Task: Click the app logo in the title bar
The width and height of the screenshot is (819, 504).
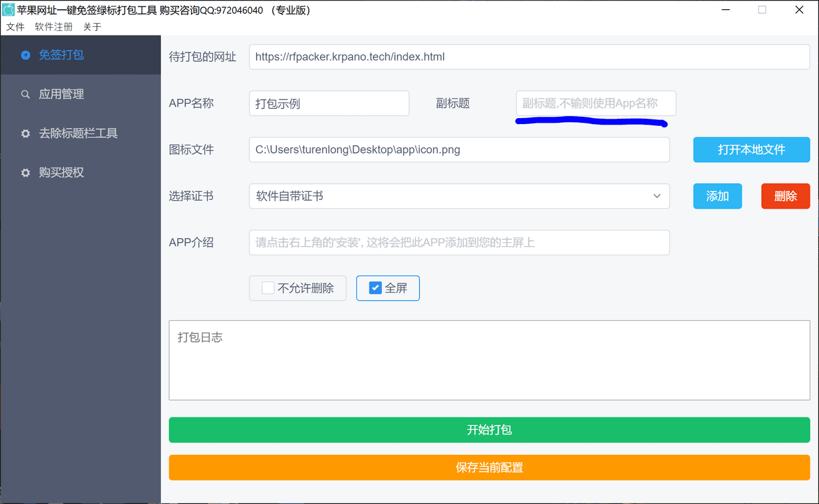Action: click(x=9, y=10)
